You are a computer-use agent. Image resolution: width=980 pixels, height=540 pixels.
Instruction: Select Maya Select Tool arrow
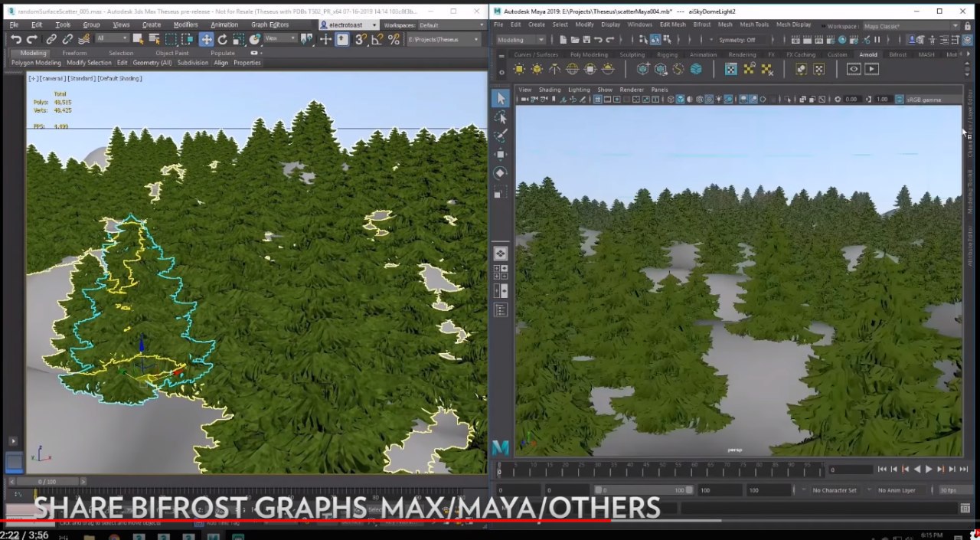501,98
